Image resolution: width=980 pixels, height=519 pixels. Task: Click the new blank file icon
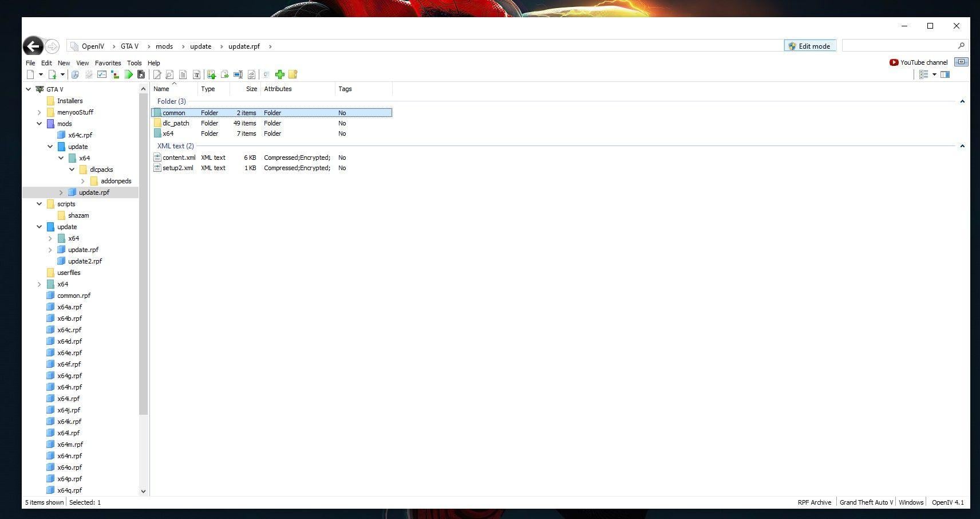[30, 74]
